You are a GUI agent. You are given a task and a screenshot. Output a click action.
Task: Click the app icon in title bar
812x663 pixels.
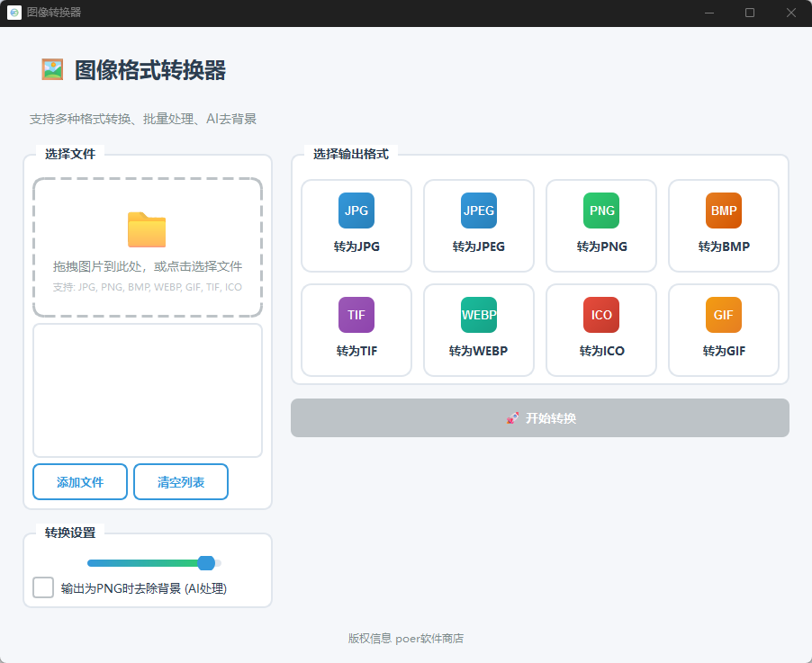[14, 13]
